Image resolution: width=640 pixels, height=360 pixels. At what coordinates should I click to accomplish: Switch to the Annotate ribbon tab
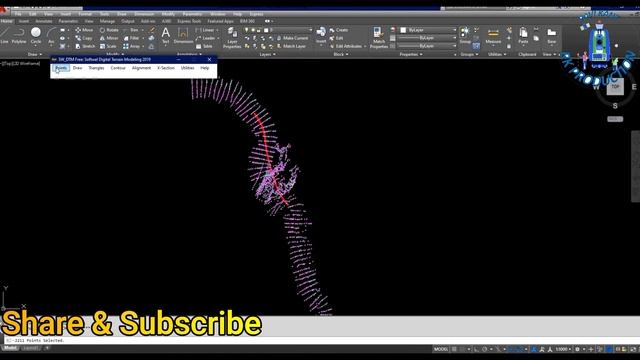point(44,21)
